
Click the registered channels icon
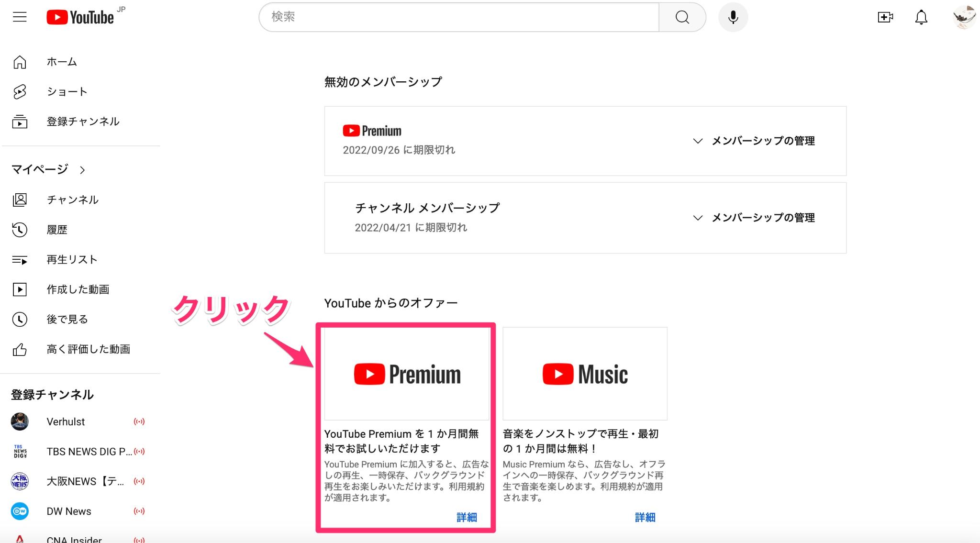tap(20, 122)
